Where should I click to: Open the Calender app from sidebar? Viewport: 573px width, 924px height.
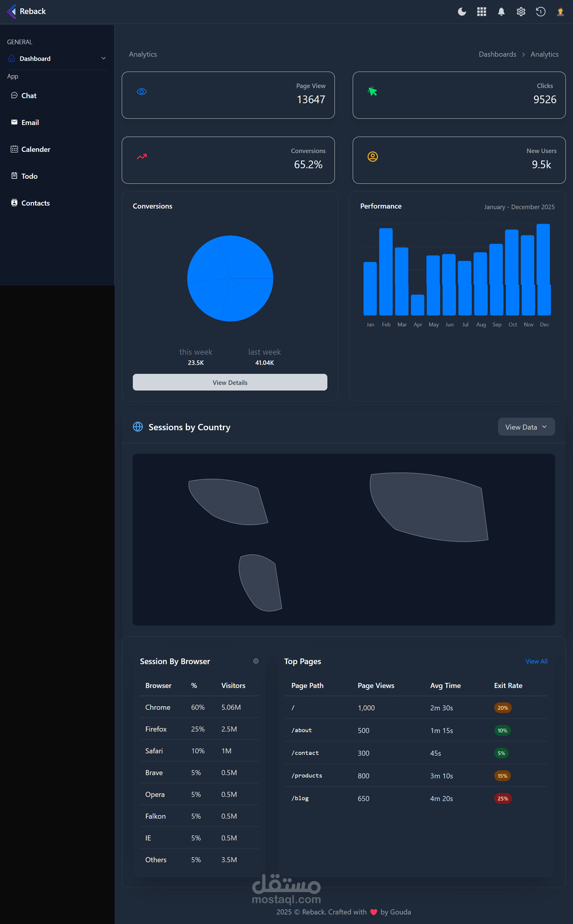point(36,149)
